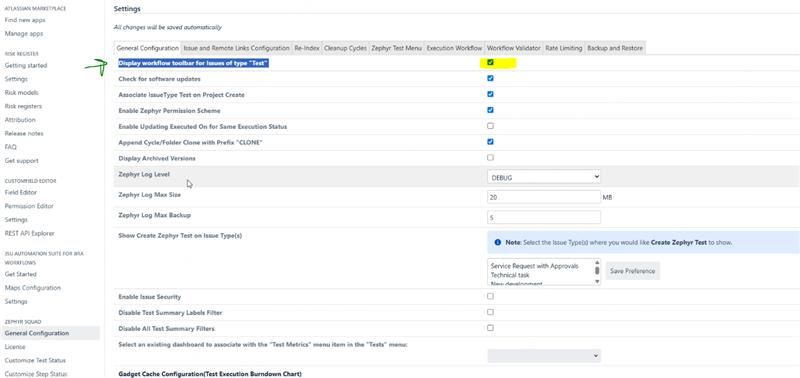Switch to Execution Workflow tab

454,48
